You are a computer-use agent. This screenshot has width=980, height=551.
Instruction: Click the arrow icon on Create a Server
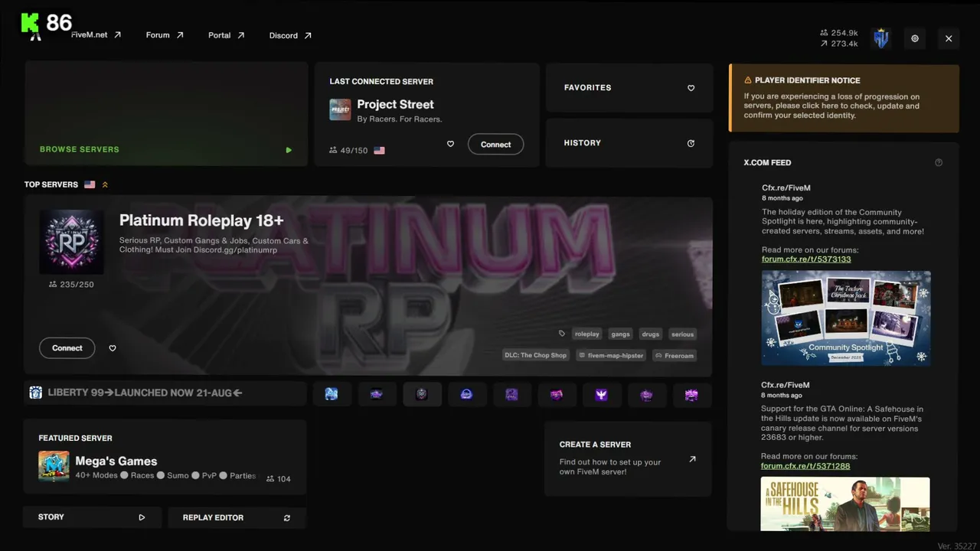(x=692, y=459)
